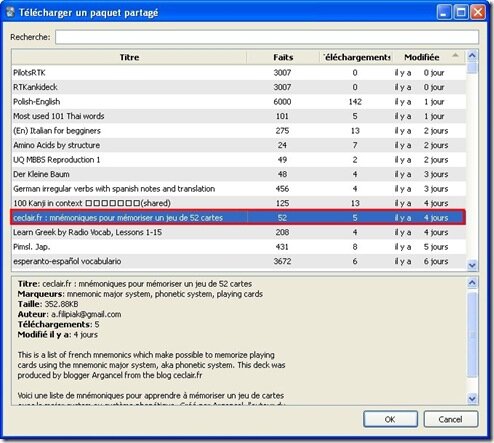Select esperanto-español vocabulario deck

[239, 261]
